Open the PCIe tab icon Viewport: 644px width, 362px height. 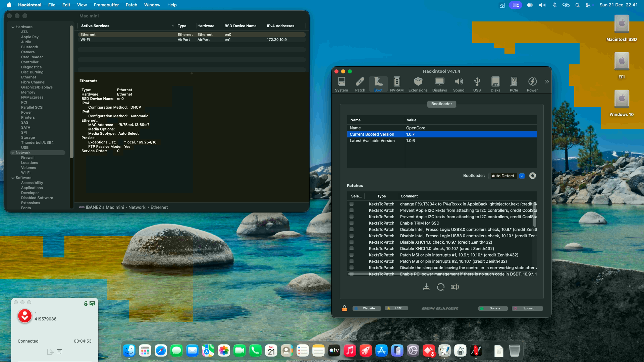pos(514,84)
